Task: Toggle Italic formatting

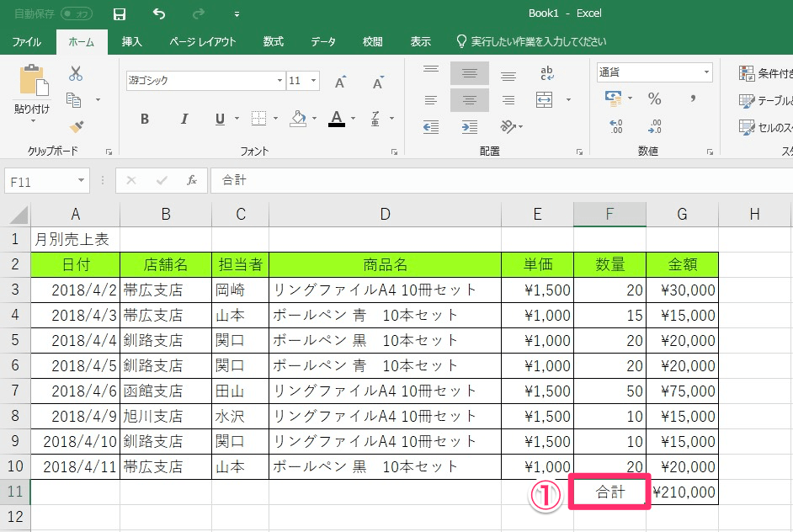Action: 184,119
